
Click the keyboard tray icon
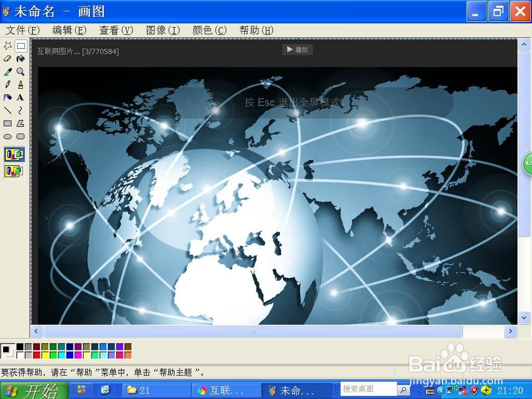[x=430, y=391]
